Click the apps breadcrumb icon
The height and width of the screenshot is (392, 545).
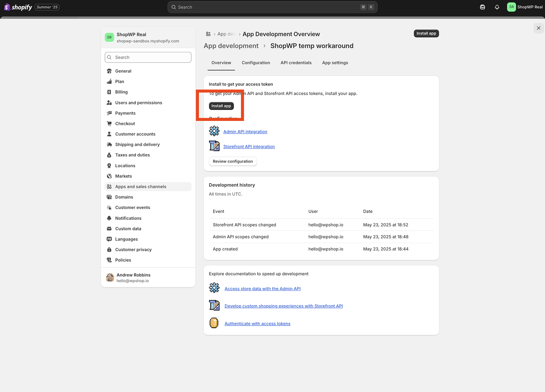point(208,34)
